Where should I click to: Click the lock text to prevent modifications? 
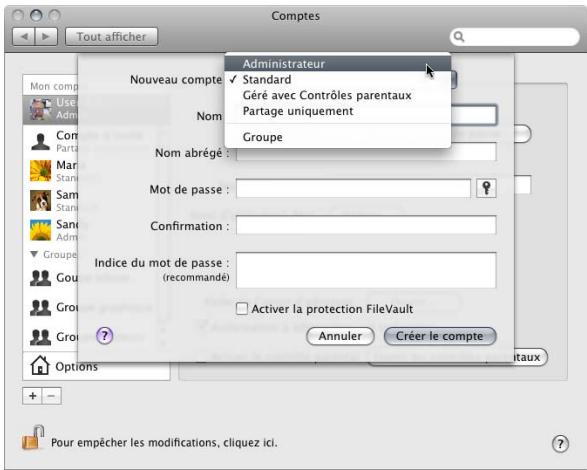164,443
